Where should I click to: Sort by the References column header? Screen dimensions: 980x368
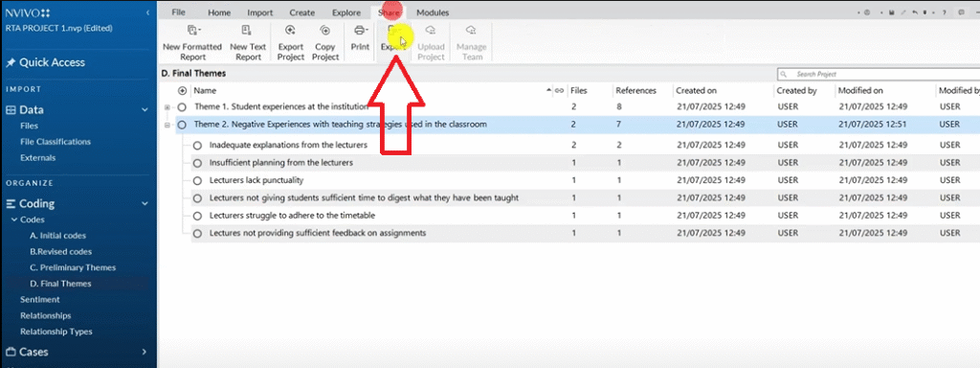coord(635,91)
